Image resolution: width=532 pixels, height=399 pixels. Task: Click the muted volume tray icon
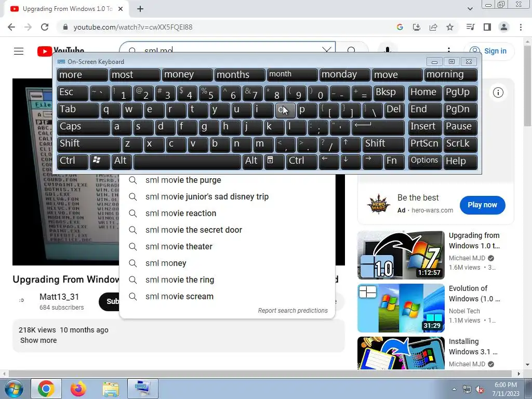[480, 390]
